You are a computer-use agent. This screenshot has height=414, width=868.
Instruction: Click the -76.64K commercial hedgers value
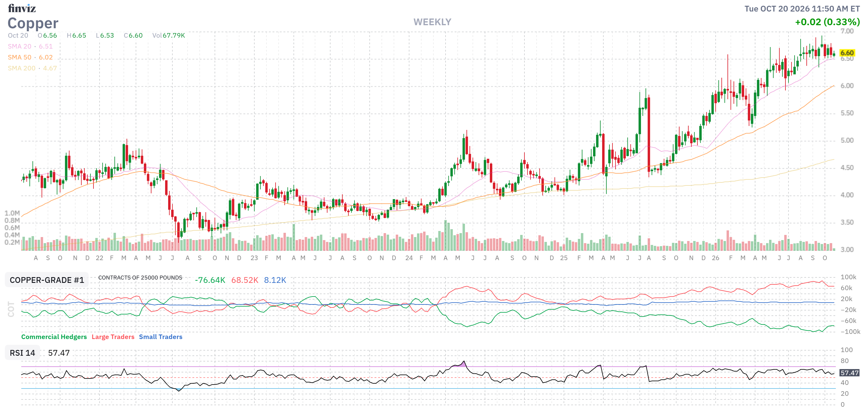210,280
